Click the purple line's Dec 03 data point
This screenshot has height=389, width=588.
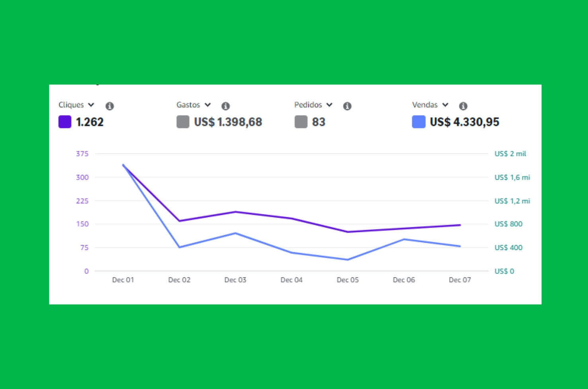coord(235,212)
